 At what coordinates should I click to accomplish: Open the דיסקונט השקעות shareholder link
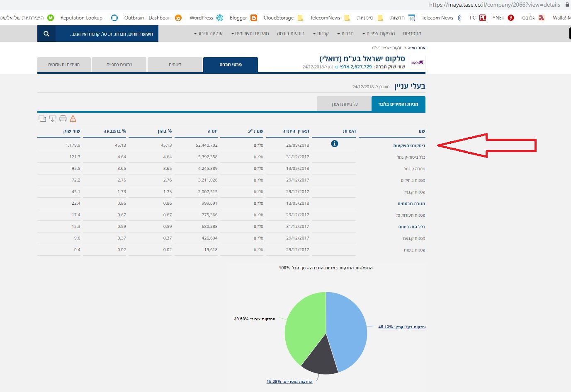pyautogui.click(x=409, y=145)
